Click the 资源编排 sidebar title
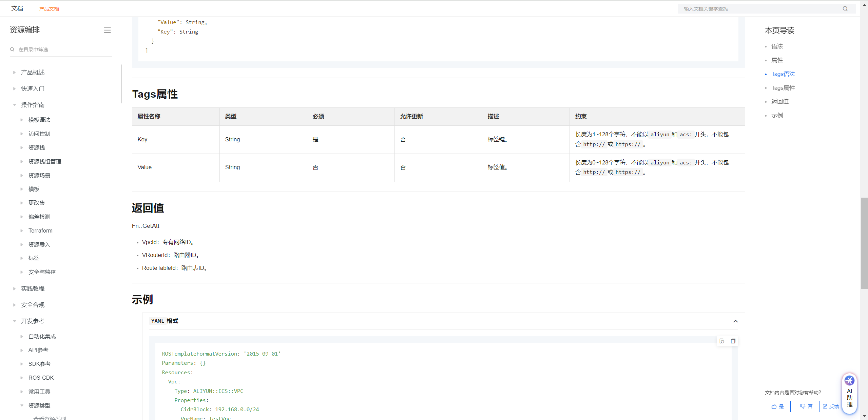Screen dimensions: 868x420 point(25,30)
